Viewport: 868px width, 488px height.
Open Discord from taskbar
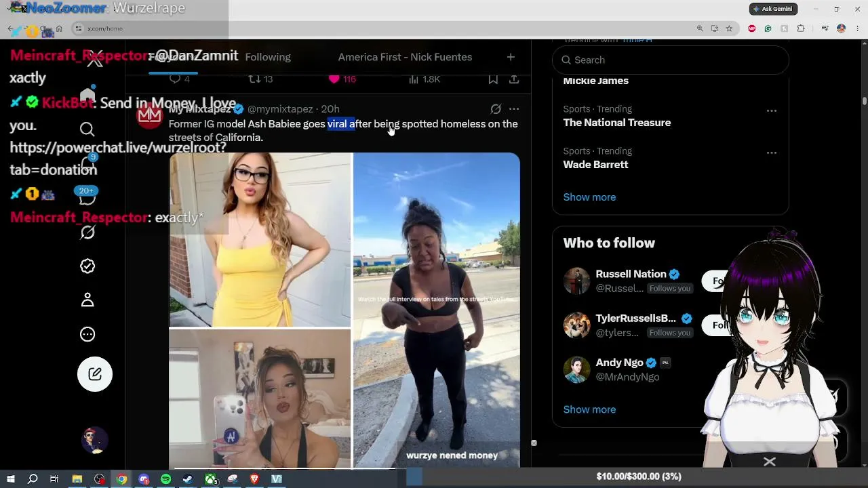144,479
